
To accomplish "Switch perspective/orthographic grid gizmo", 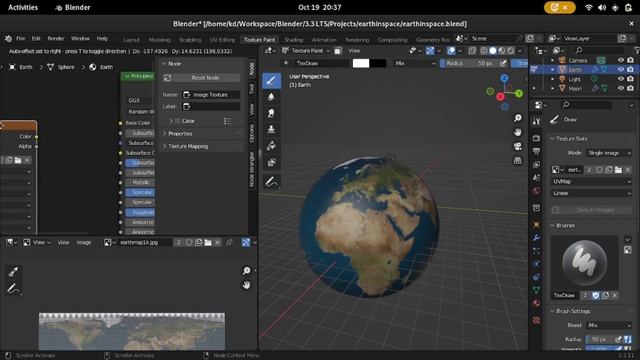I will pyautogui.click(x=518, y=160).
